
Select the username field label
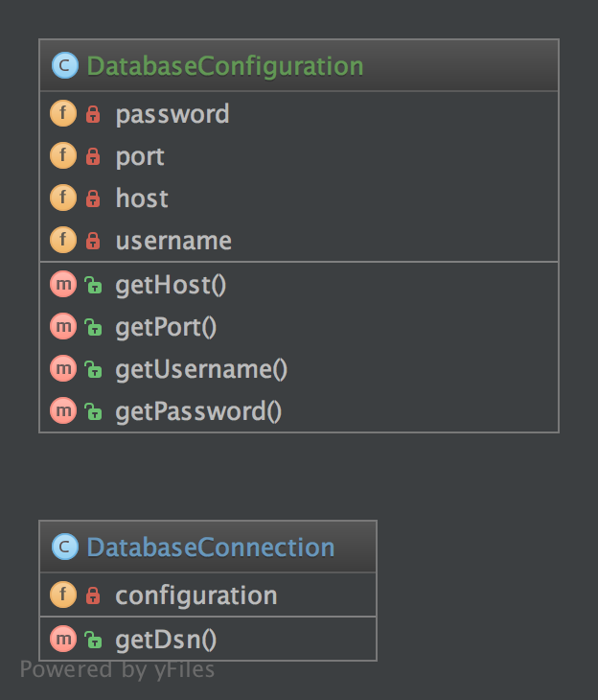173,241
